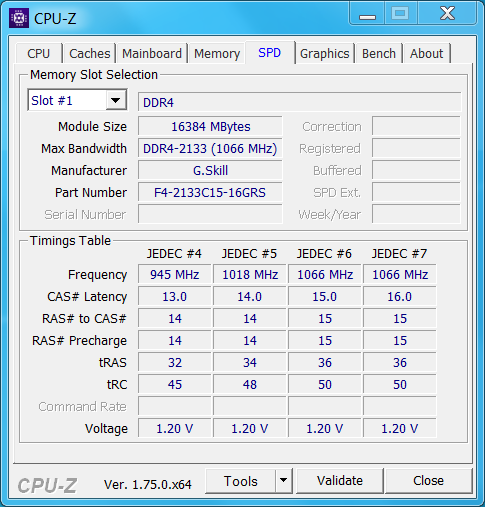Minimize the CPU-Z window
The width and height of the screenshot is (485, 507).
367,14
